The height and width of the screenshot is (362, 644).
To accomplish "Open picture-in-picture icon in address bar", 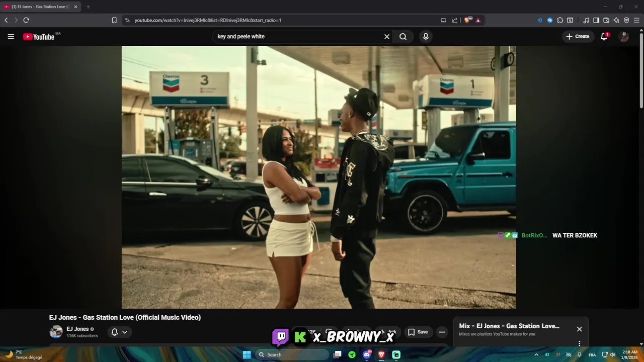I will point(443,20).
